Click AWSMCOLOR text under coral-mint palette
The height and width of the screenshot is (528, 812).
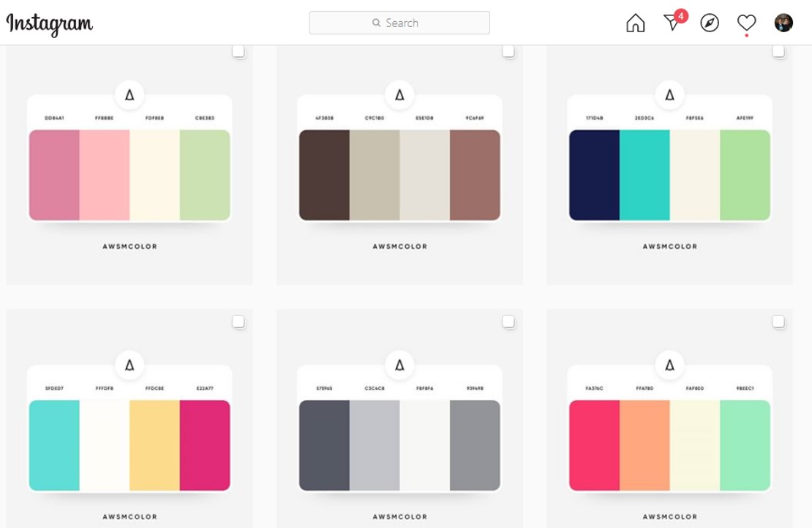pos(670,516)
